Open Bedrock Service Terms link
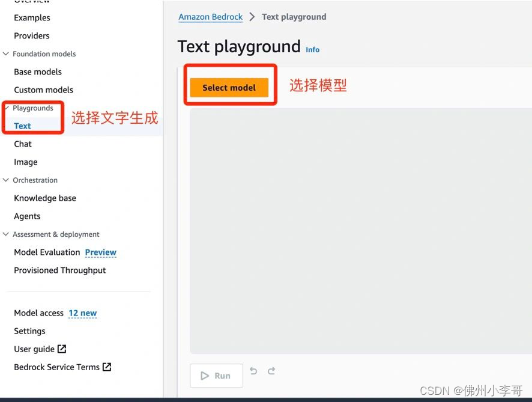Image resolution: width=532 pixels, height=402 pixels. click(x=56, y=367)
